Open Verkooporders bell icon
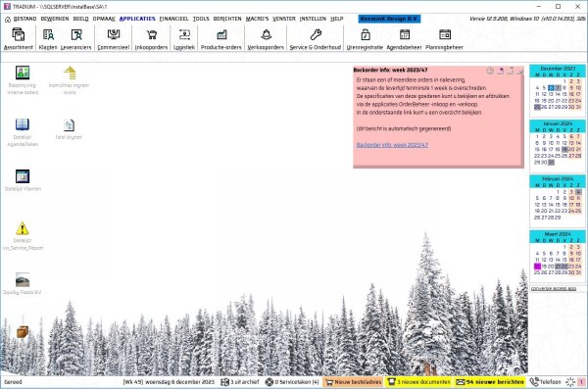588x389 pixels. [266, 39]
